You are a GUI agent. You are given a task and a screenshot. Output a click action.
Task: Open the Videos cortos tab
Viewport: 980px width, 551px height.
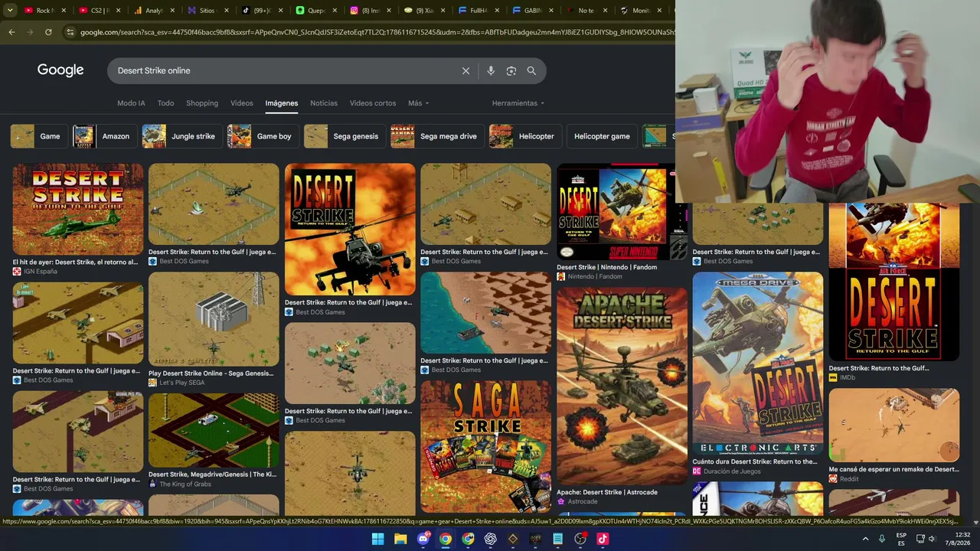tap(373, 103)
